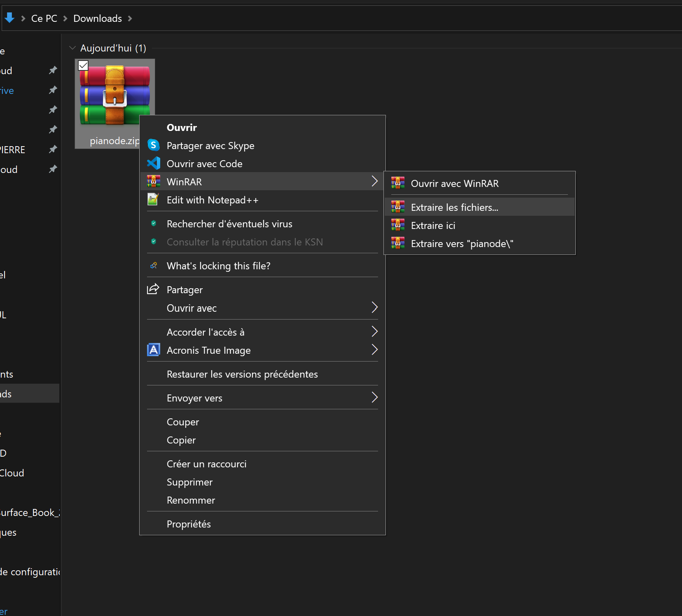
Task: Open the chevron dropdown after Downloads
Action: pos(130,19)
